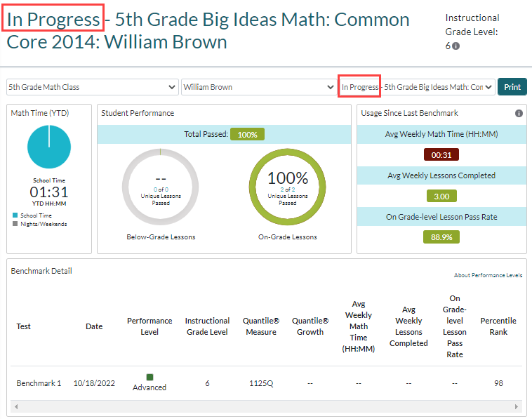Click the right arrow of the horizontal scrollbar
This screenshot has height=419, width=532.
click(517, 406)
